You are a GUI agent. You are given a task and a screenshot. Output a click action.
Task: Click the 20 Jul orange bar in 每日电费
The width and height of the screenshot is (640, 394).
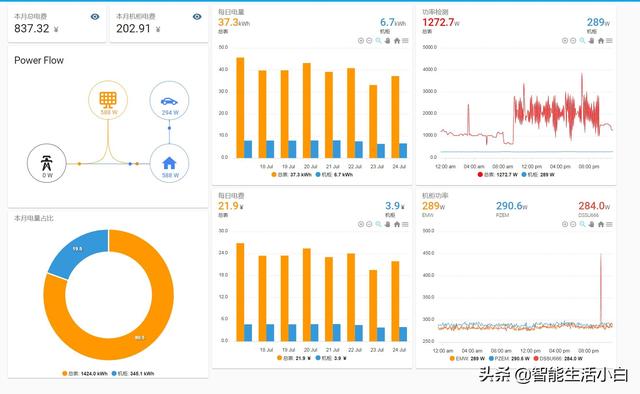point(307,295)
